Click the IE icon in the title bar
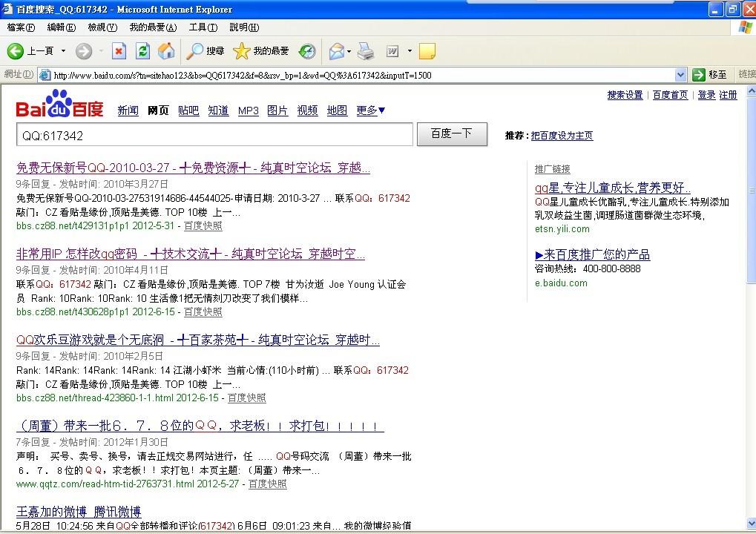The image size is (756, 534). 7,9
